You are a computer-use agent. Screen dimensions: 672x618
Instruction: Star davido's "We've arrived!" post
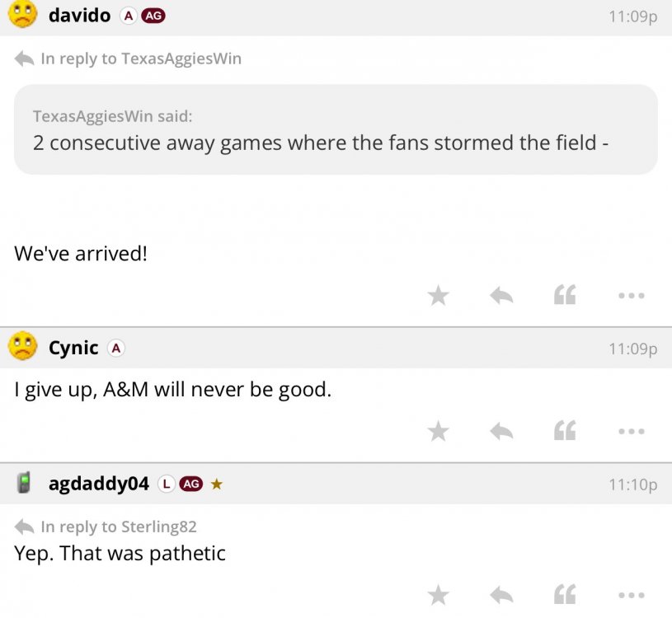click(439, 295)
